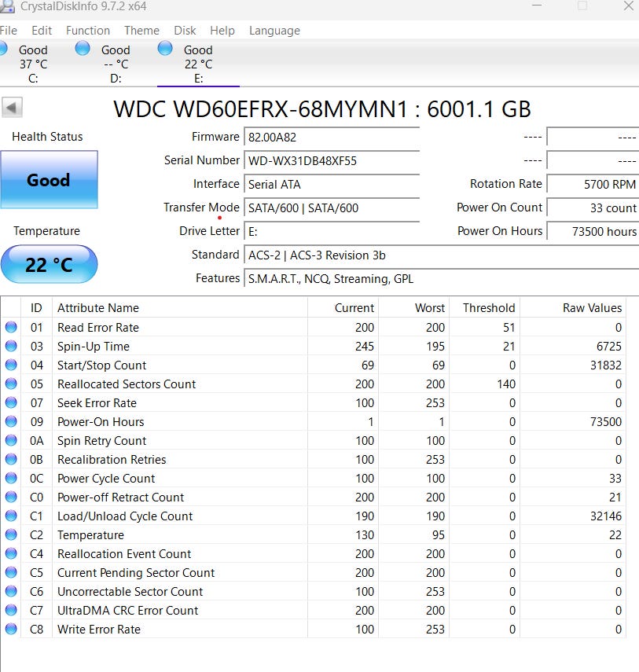Click the Standard field ACS-2
This screenshot has height=672, width=639.
click(442, 255)
